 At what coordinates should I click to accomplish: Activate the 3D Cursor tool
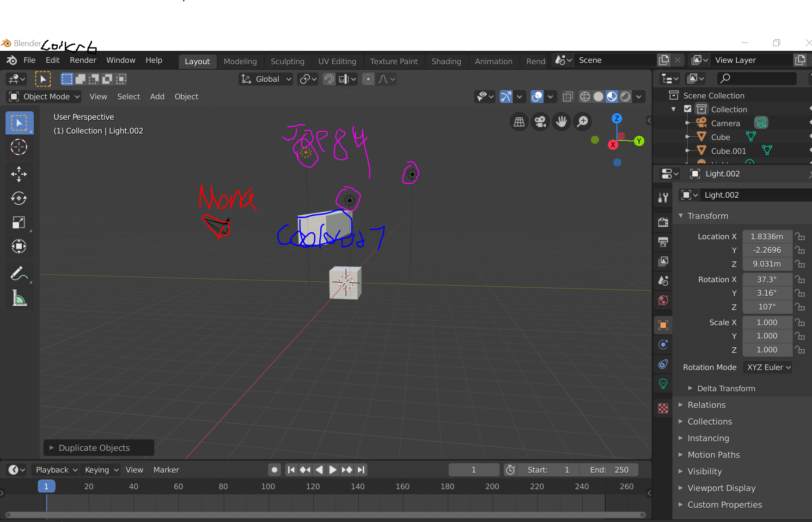point(19,147)
